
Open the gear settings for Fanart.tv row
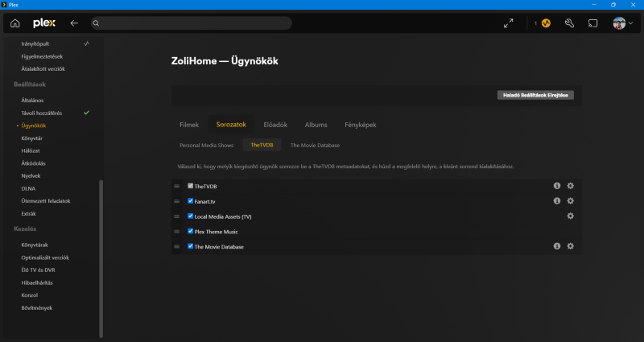pos(571,201)
